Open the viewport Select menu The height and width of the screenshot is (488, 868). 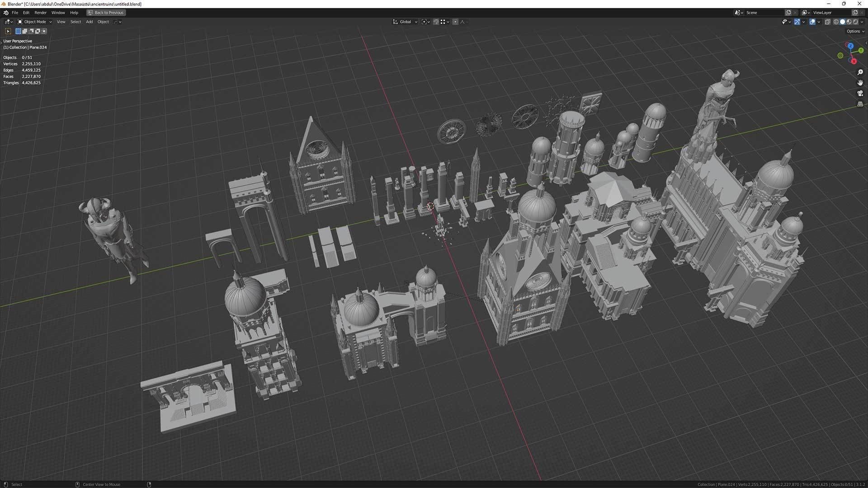[x=75, y=22]
